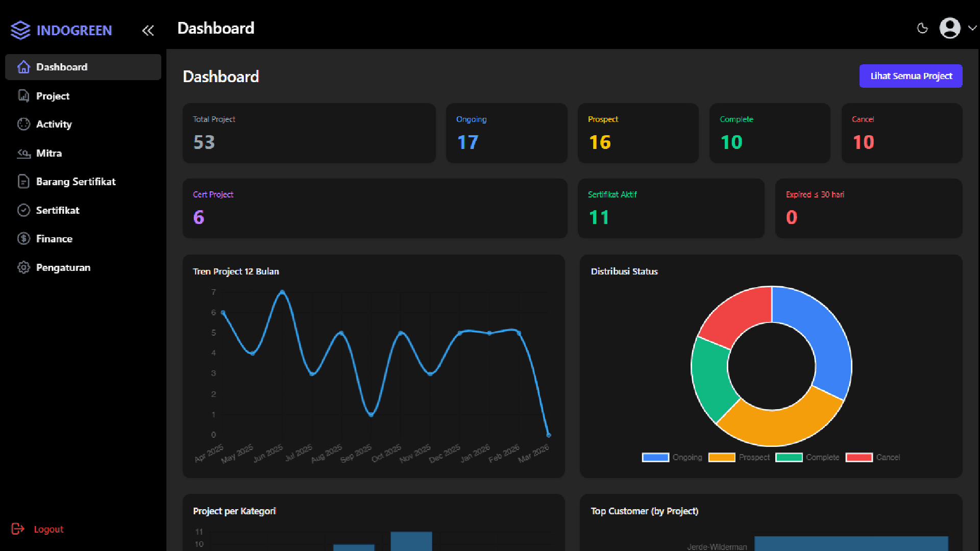The height and width of the screenshot is (551, 980).
Task: Open the Project menu item
Action: pos(53,96)
